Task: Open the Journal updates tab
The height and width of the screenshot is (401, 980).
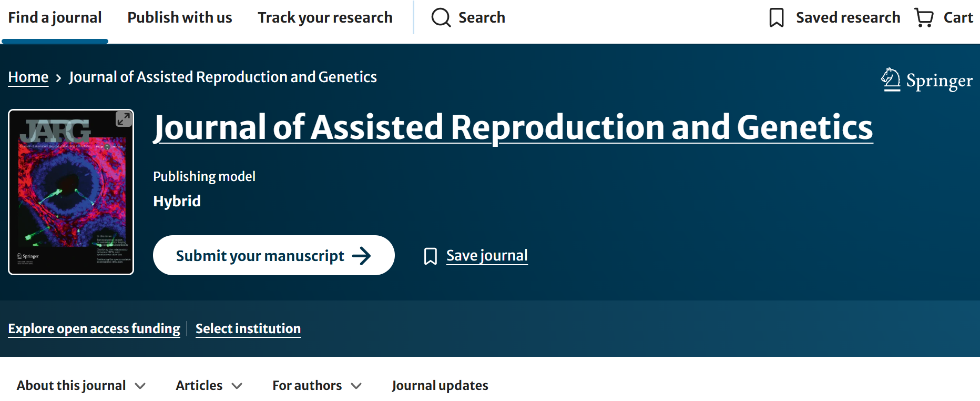Action: coord(440,386)
